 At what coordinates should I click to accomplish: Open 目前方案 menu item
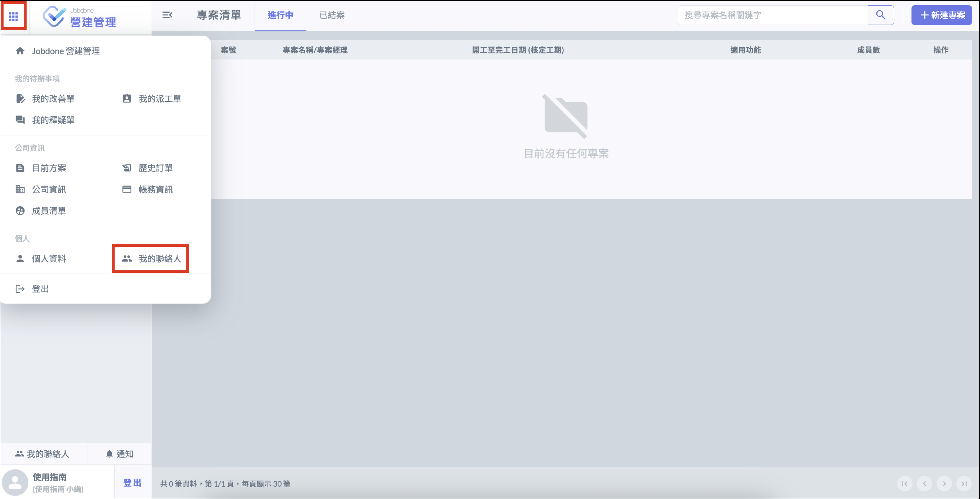pos(49,168)
